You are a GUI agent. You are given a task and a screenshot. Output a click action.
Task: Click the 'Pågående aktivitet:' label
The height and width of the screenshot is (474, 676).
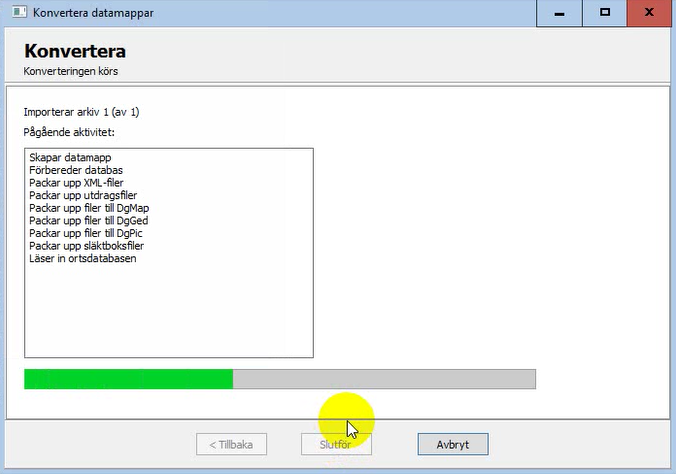69,132
